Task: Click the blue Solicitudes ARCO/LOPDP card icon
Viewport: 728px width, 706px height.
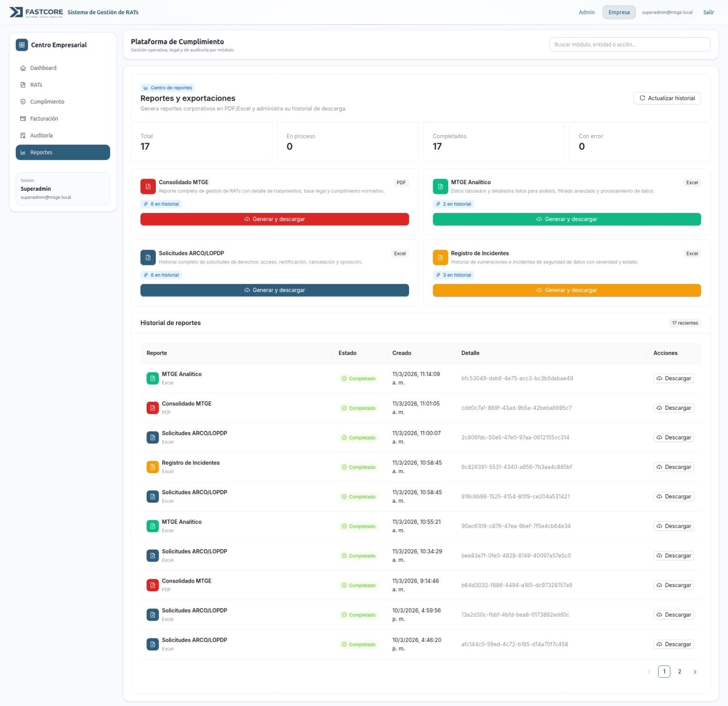Action: (148, 258)
